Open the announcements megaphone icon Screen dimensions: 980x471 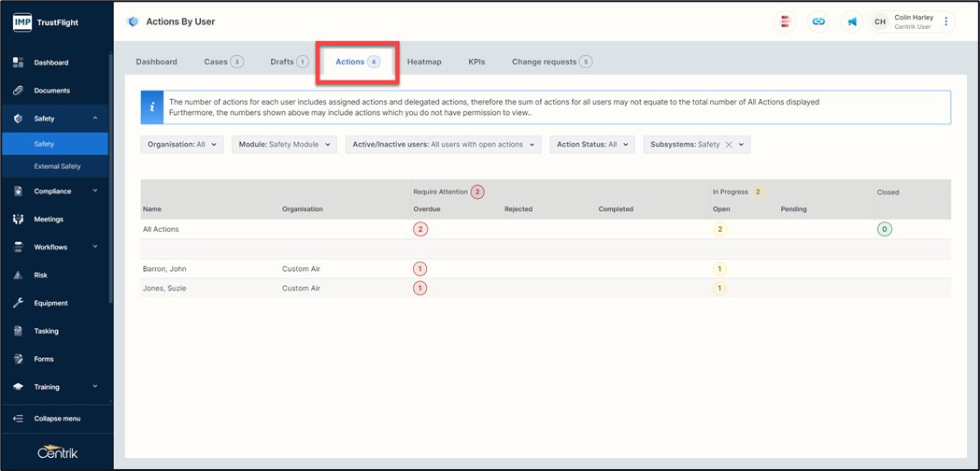click(x=851, y=21)
